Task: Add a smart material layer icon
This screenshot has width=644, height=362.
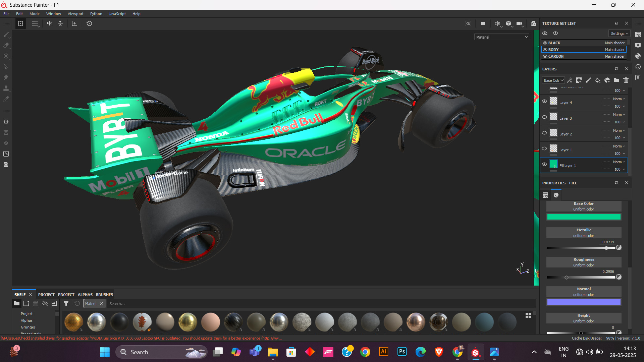Action: coord(607,80)
